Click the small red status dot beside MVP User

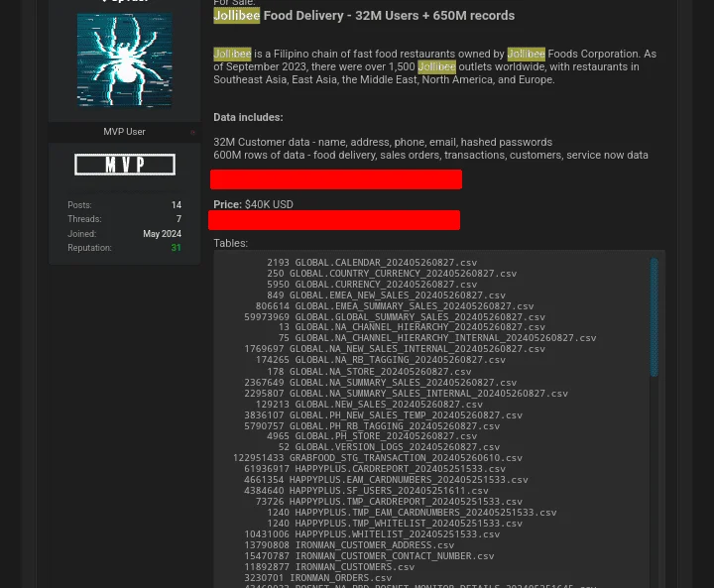(192, 133)
